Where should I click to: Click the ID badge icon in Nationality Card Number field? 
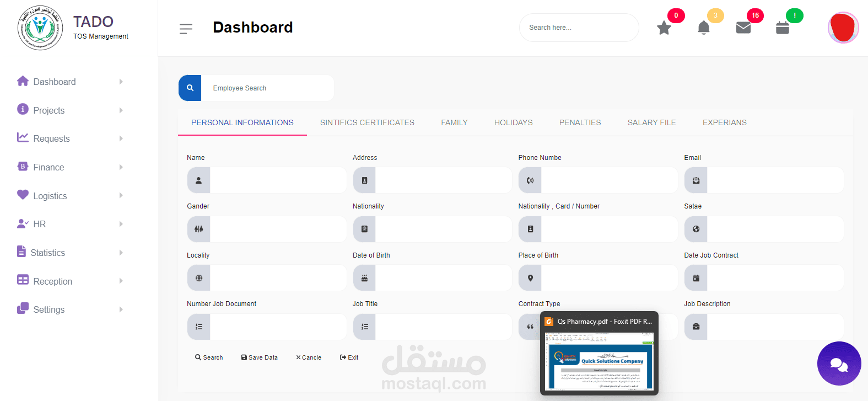click(x=530, y=229)
